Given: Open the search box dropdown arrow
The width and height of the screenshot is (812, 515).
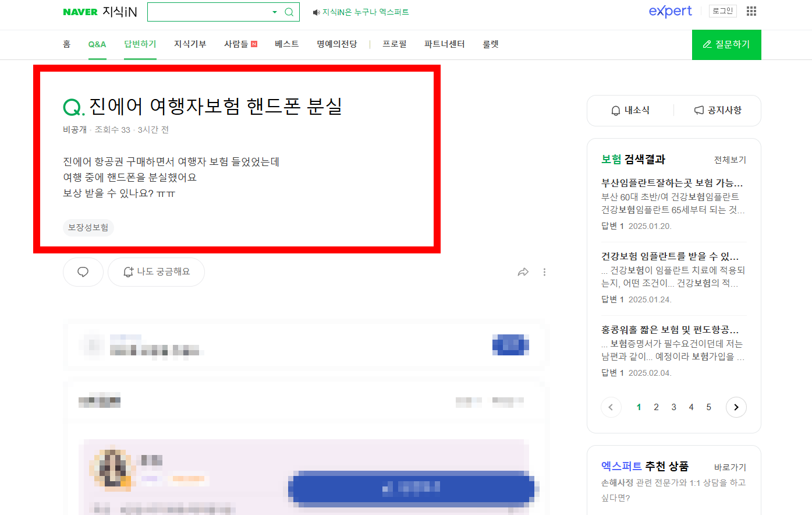Looking at the screenshot, I should [x=275, y=12].
